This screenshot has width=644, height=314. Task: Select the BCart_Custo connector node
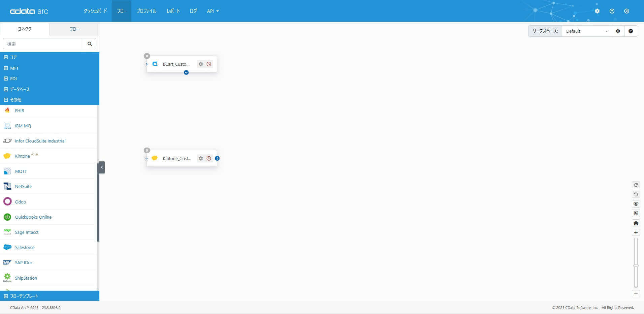click(x=182, y=64)
